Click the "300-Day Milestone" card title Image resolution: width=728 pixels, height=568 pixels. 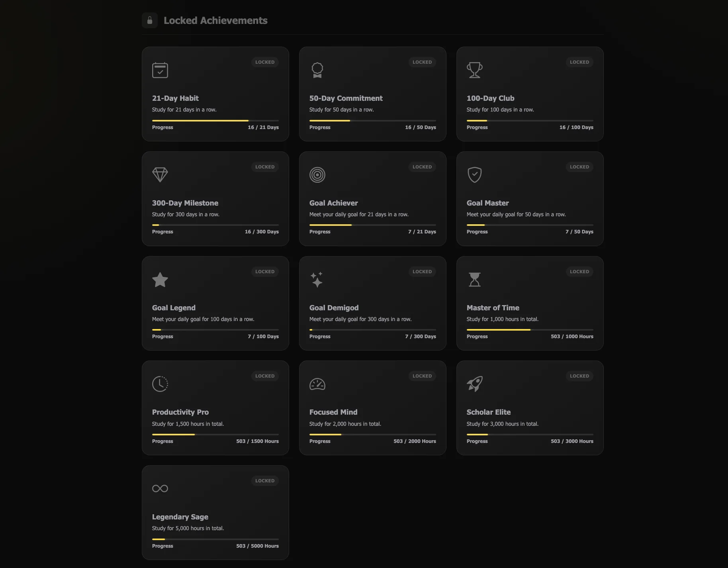185,203
